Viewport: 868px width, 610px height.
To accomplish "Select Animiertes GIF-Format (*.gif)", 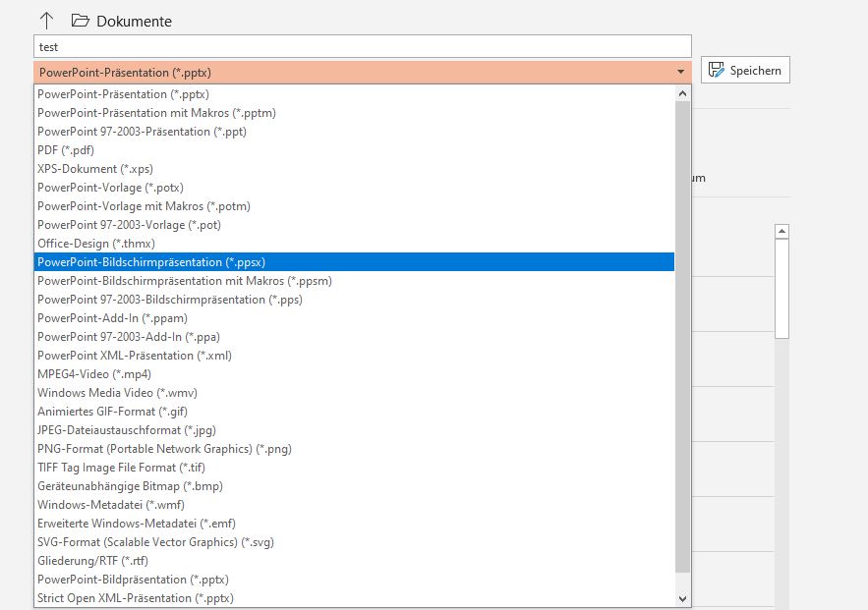I will [354, 412].
